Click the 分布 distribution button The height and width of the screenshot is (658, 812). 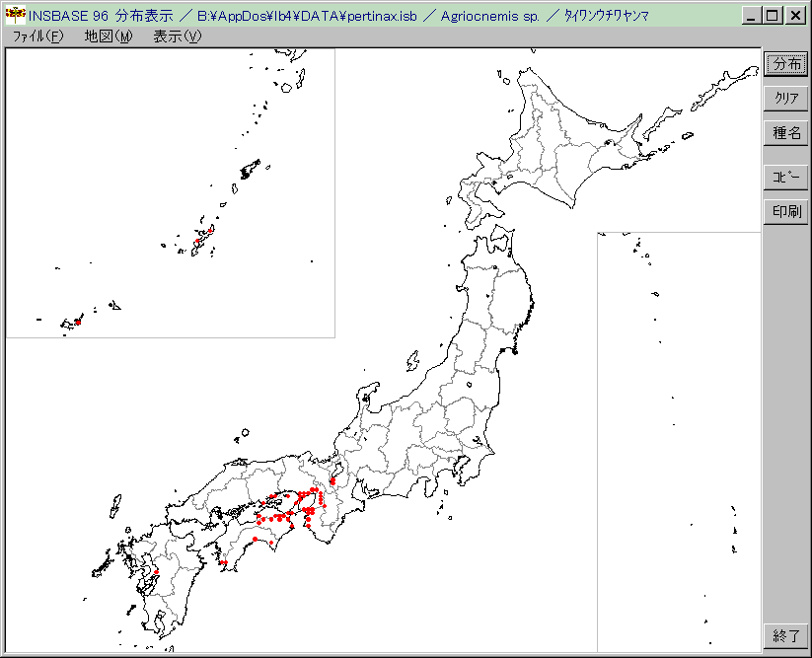pos(786,63)
